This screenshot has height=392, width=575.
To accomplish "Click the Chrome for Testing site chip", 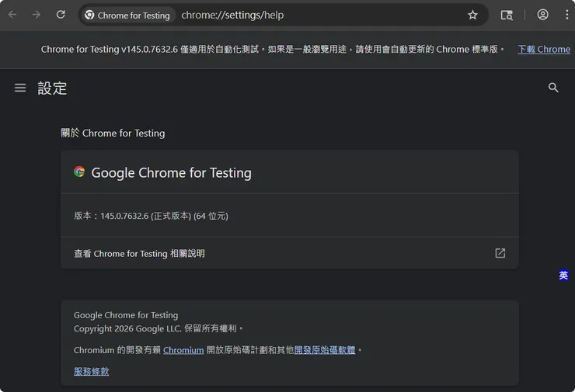I will [127, 15].
